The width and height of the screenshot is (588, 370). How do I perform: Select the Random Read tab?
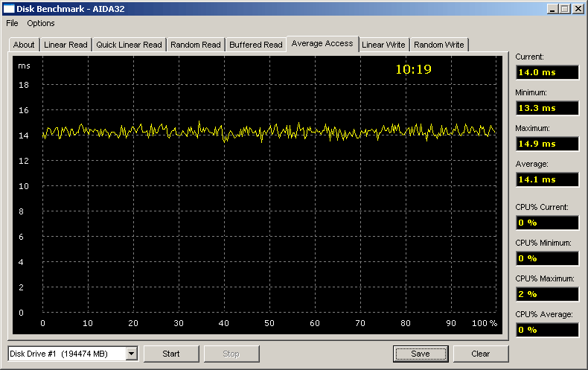coord(195,45)
